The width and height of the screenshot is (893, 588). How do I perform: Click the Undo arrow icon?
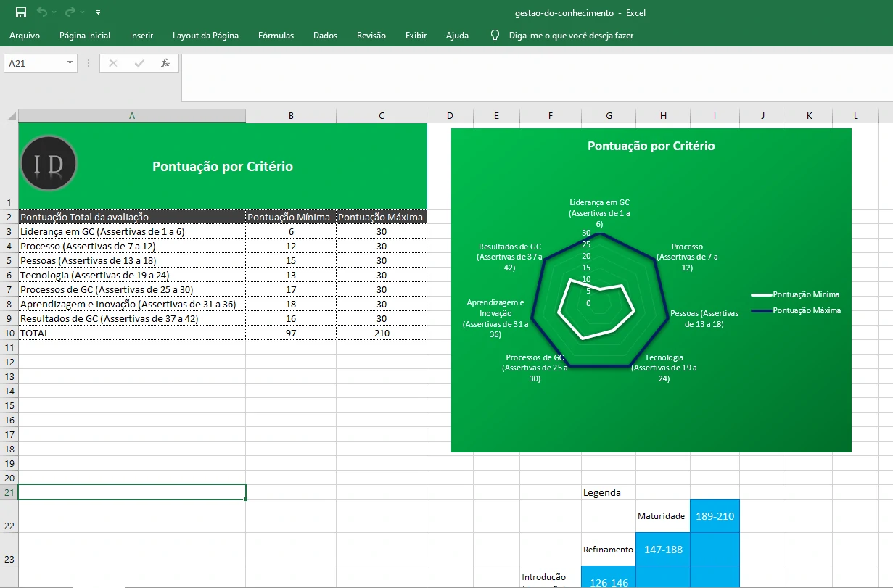tap(42, 12)
